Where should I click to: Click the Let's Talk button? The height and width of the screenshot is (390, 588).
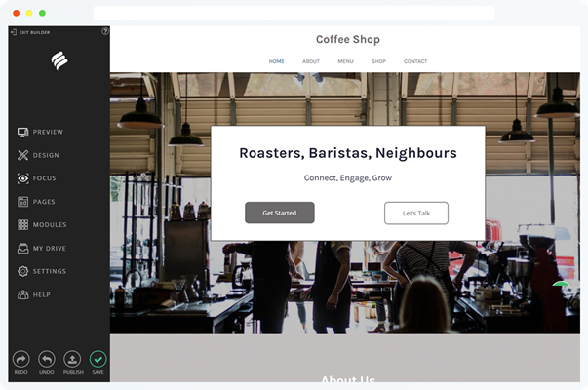tap(416, 213)
